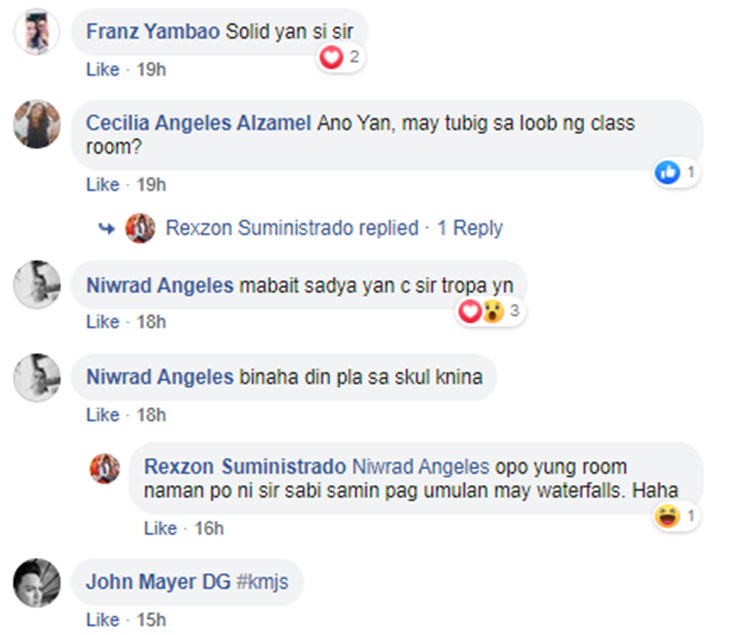Like Franz Yambao's comment

click(x=102, y=69)
